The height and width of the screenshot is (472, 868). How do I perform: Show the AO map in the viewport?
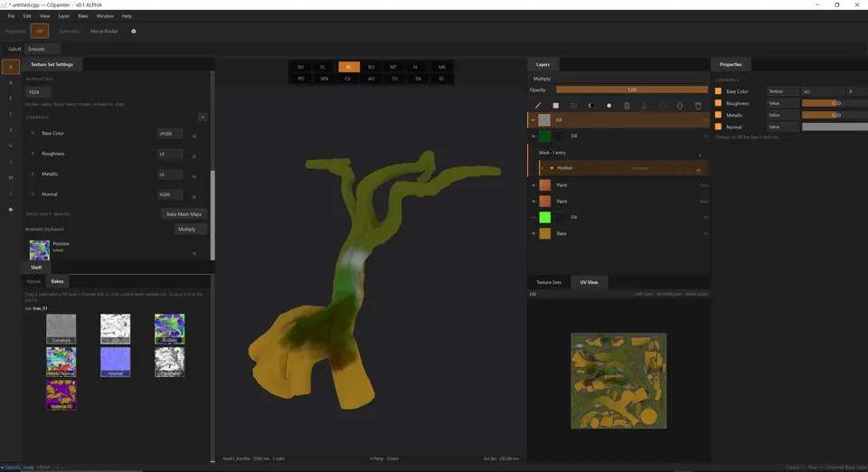[x=372, y=79]
